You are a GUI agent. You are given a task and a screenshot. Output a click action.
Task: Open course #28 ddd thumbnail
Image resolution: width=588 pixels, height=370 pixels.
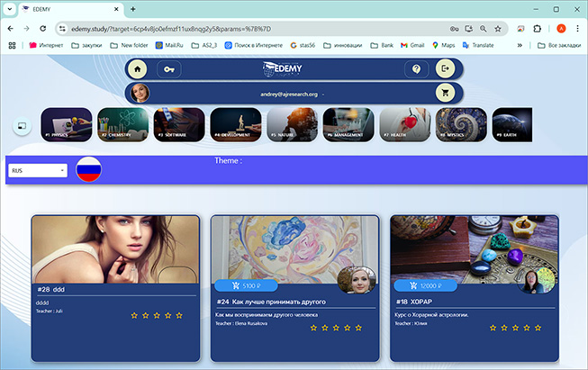coord(115,248)
